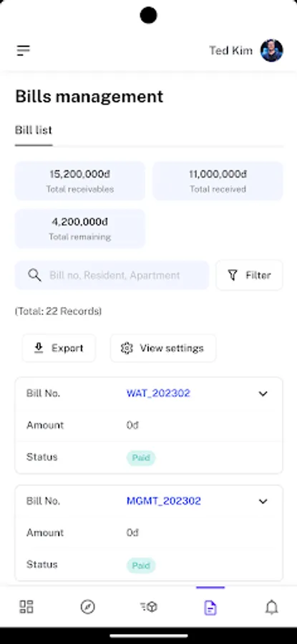Expand the MGMT_202302 bill card chevron
Screen dimensions: 297x644
coord(263,502)
